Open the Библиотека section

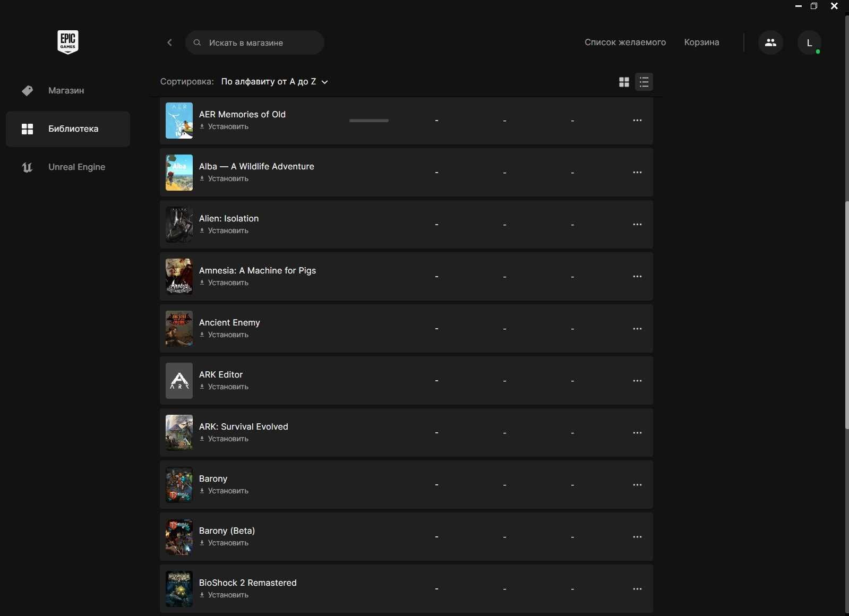tap(68, 129)
